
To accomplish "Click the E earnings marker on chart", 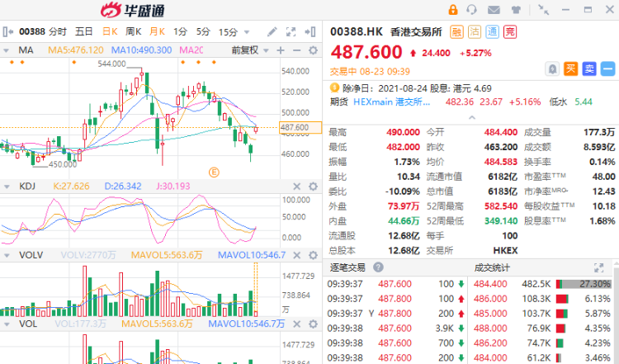I will 214,173.
